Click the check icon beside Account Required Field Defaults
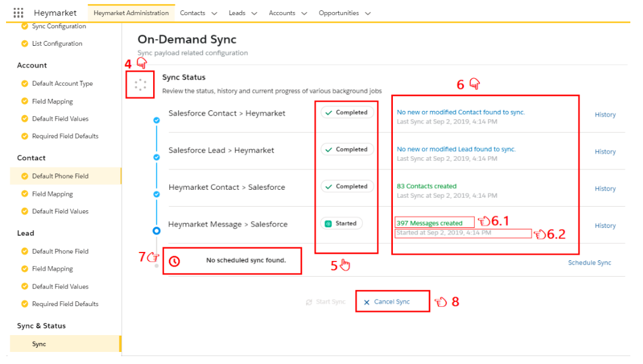 coord(25,136)
